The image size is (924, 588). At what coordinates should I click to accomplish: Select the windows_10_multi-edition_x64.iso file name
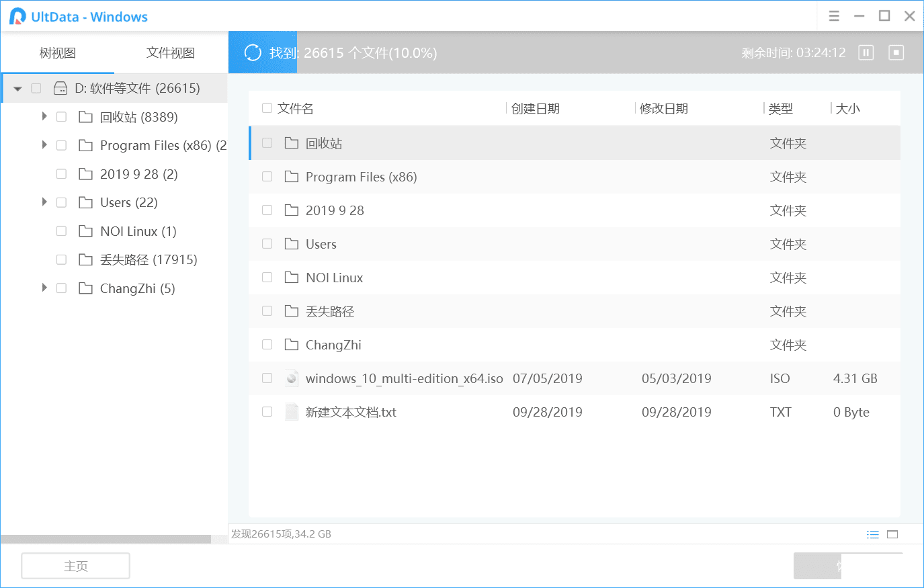(404, 378)
